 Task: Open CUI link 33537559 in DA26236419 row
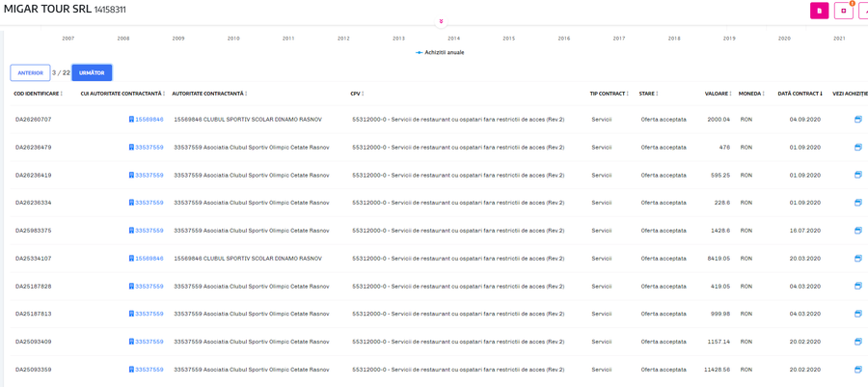(147, 175)
